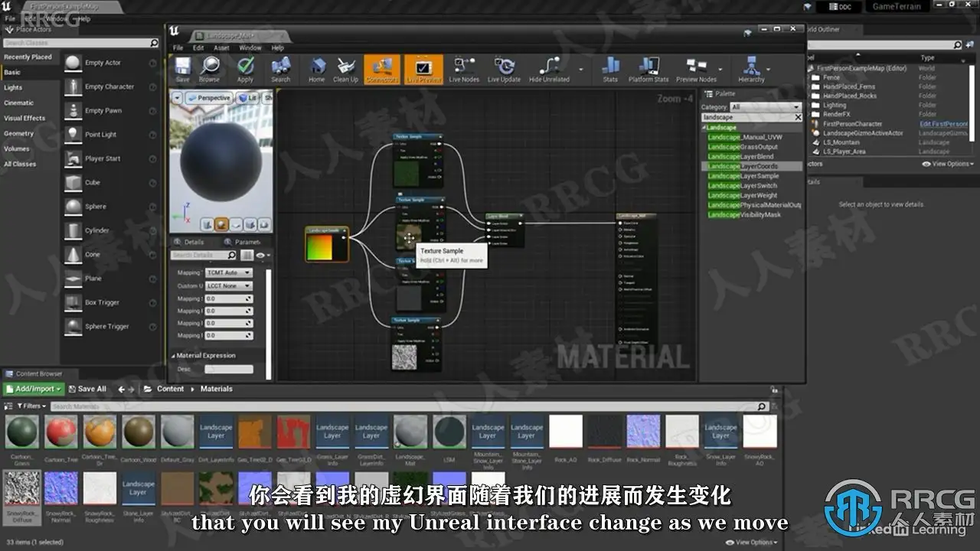Select the Rock_Normal texture thumbnail
980x551 pixels.
[643, 432]
